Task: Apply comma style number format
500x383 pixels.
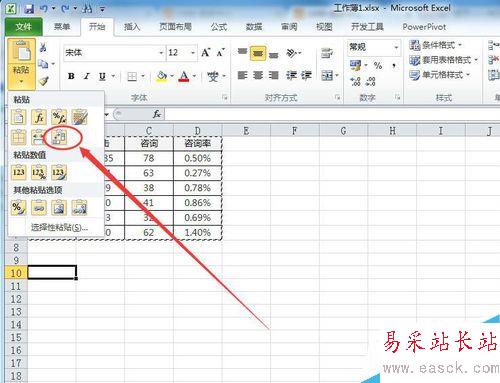Action: point(394,65)
